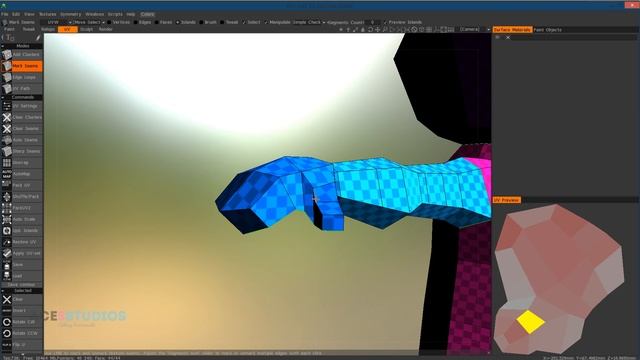The height and width of the screenshot is (360, 640).
Task: Open the Camera dropdown
Action: pyautogui.click(x=474, y=29)
